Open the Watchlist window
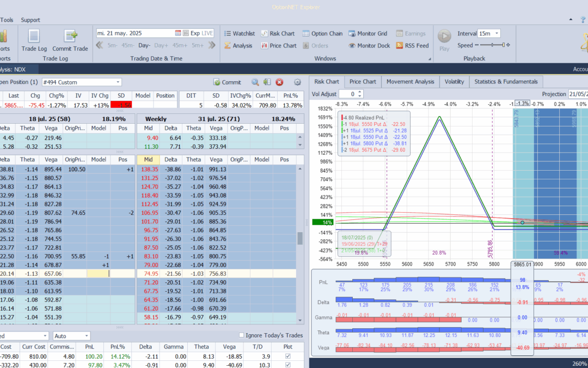The height and width of the screenshot is (368, 588). (x=239, y=33)
